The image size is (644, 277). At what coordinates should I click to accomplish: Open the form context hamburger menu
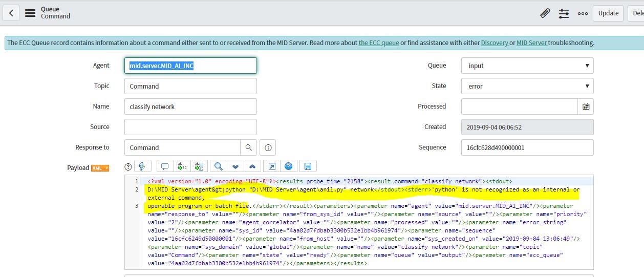[30, 13]
